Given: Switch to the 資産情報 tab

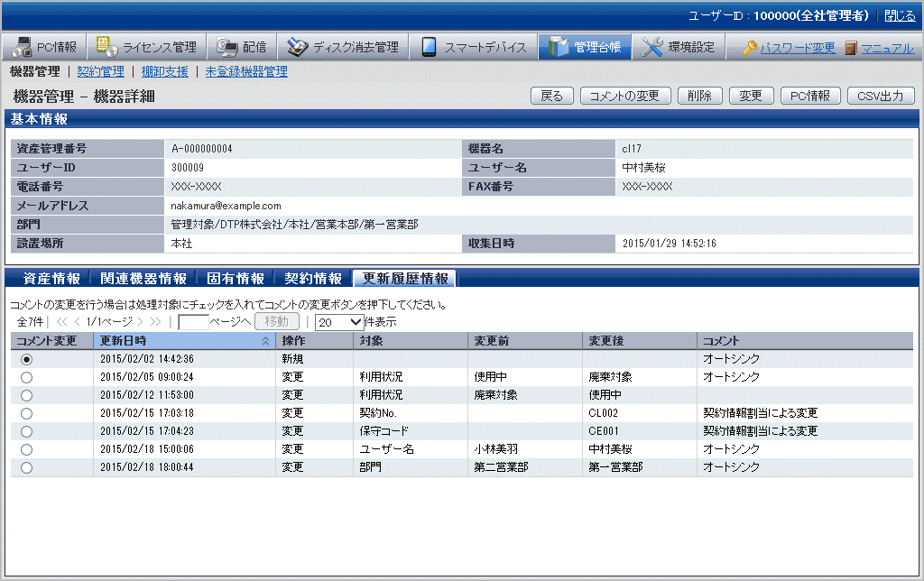Looking at the screenshot, I should point(51,279).
